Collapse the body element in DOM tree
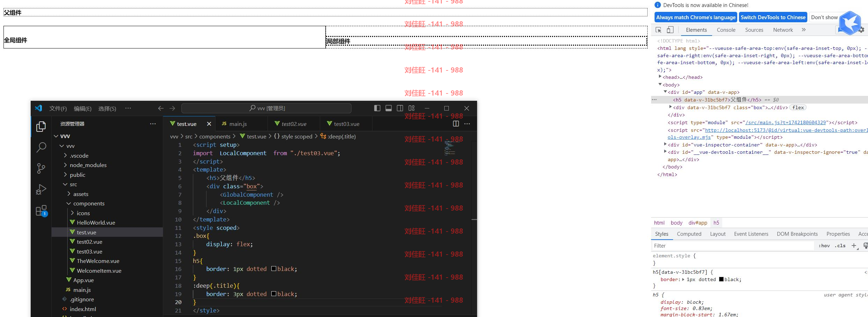The height and width of the screenshot is (317, 868). [660, 84]
